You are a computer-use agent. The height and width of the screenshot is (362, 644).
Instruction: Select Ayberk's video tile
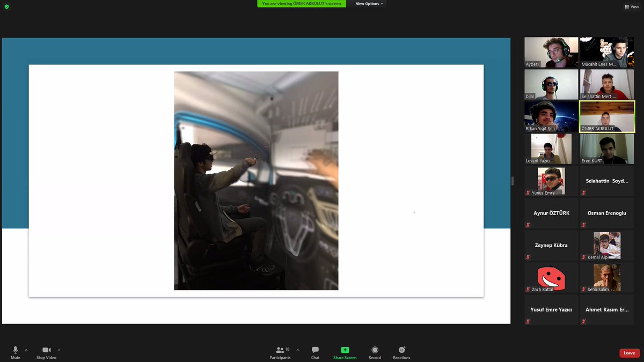click(551, 53)
